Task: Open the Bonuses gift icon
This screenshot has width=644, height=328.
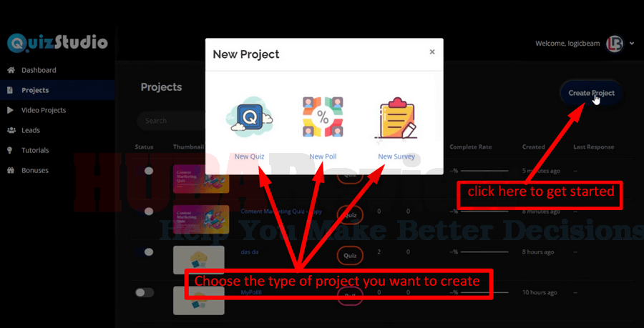Action: pyautogui.click(x=11, y=170)
